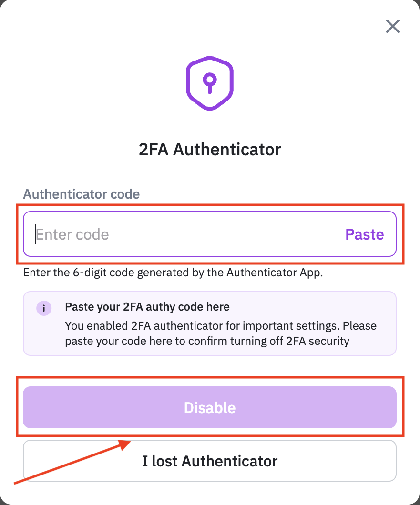The height and width of the screenshot is (505, 420).
Task: Click the 6-digit code helper text
Action: point(173,273)
